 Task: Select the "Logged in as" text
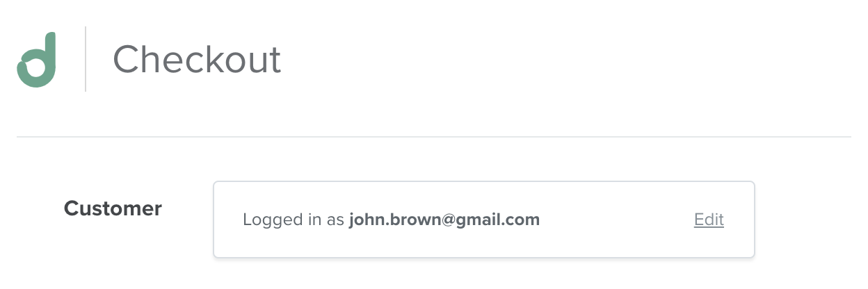tap(294, 220)
